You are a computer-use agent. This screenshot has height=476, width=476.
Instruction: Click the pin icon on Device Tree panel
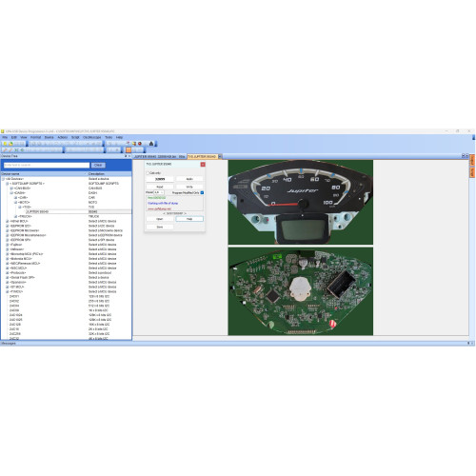point(126,156)
